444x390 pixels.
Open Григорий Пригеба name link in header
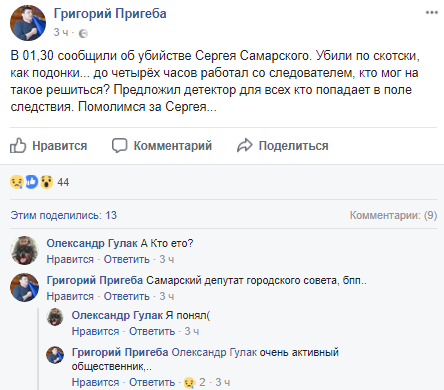click(110, 14)
